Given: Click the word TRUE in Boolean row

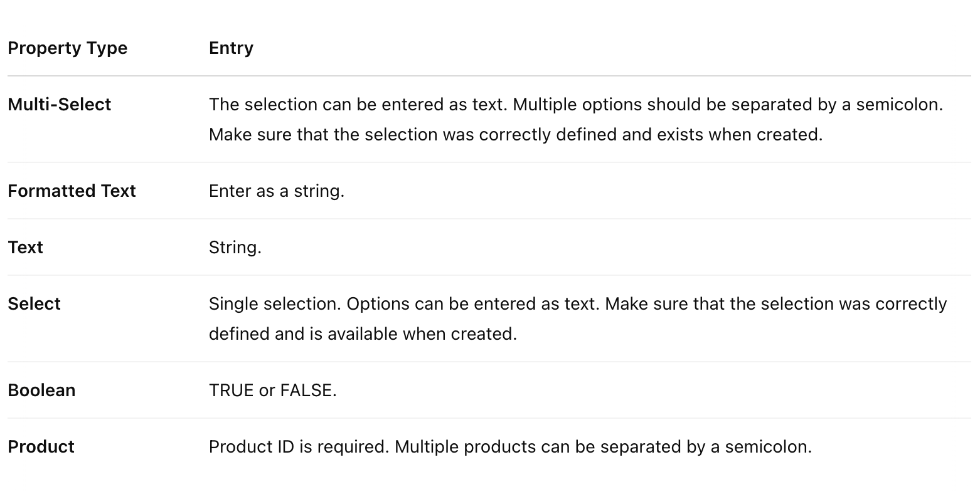Looking at the screenshot, I should 231,390.
